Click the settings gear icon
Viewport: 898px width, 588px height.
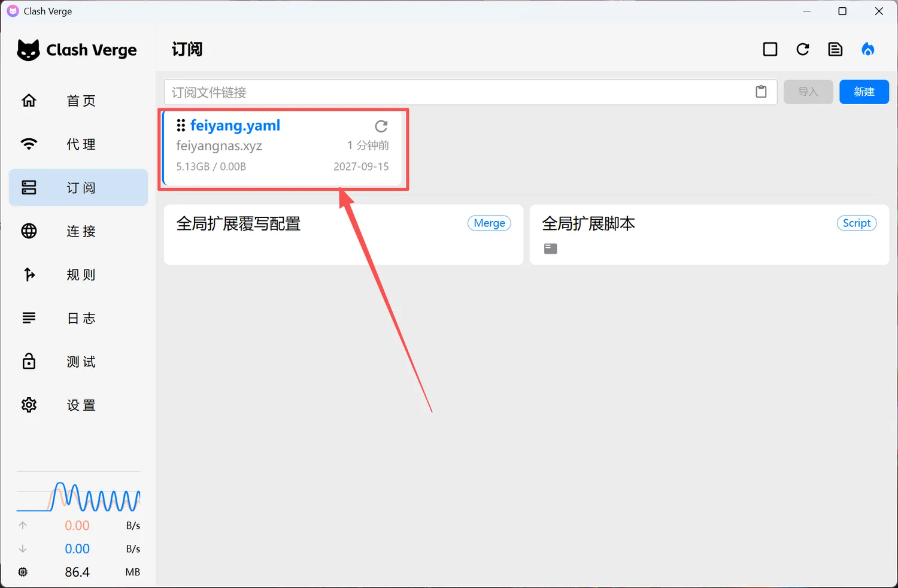coord(29,405)
